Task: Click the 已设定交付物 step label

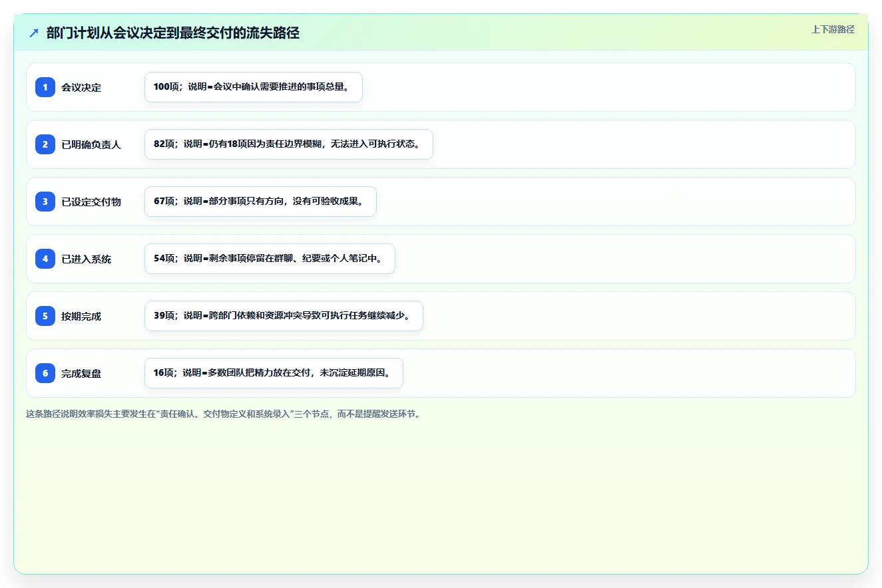Action: [91, 202]
